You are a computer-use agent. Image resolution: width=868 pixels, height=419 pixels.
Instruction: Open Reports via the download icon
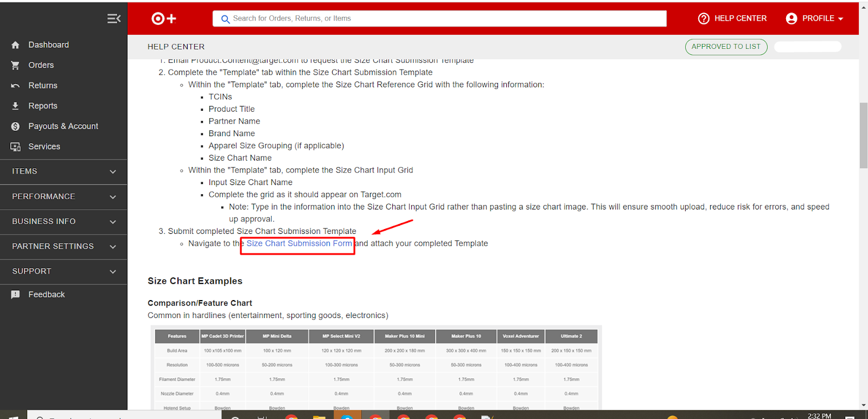(15, 106)
